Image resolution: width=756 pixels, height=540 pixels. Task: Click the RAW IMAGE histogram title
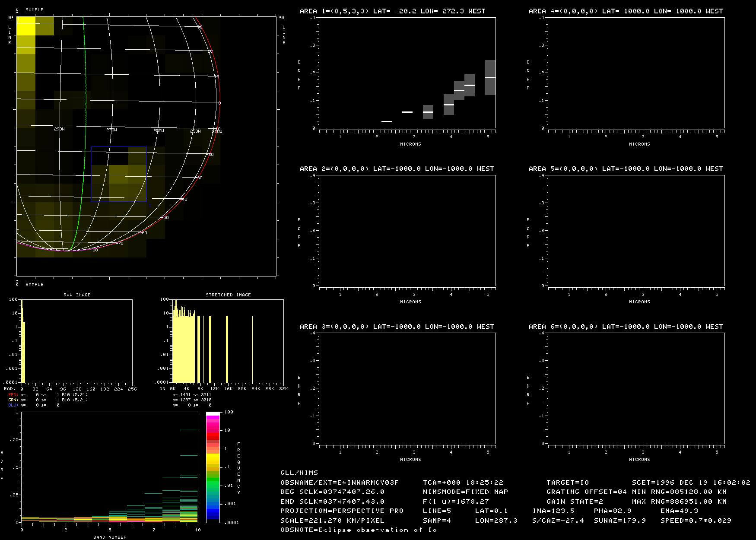(x=77, y=295)
